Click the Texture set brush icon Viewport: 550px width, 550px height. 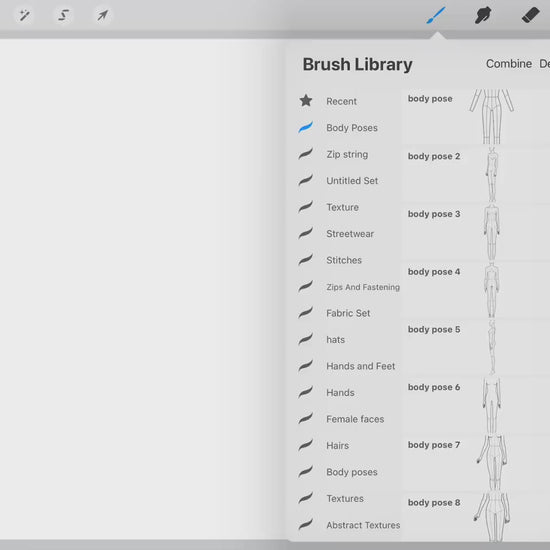tap(306, 207)
